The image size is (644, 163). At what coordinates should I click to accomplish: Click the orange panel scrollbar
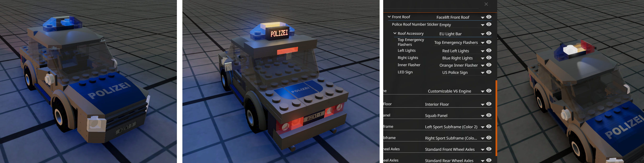496,118
